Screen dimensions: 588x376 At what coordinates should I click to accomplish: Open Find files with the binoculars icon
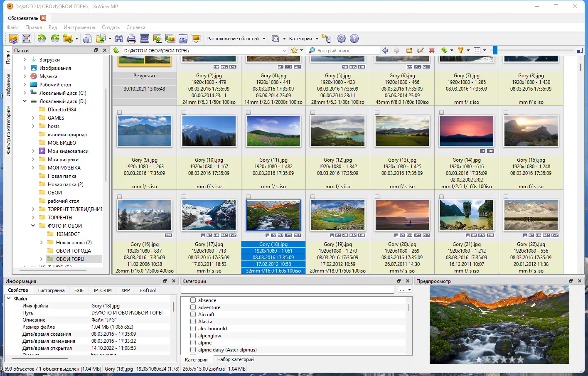pyautogui.click(x=119, y=39)
